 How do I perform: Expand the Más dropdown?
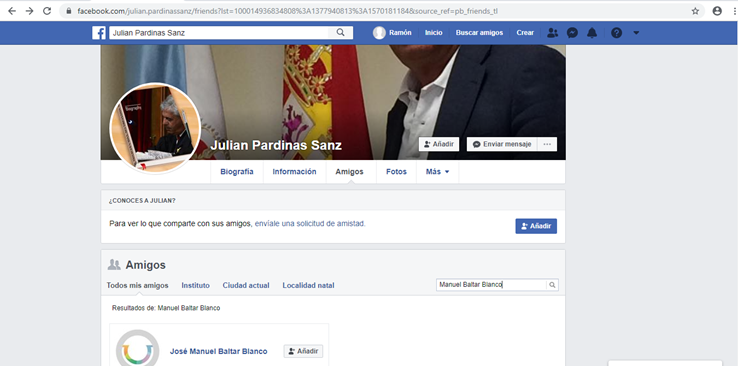[438, 172]
